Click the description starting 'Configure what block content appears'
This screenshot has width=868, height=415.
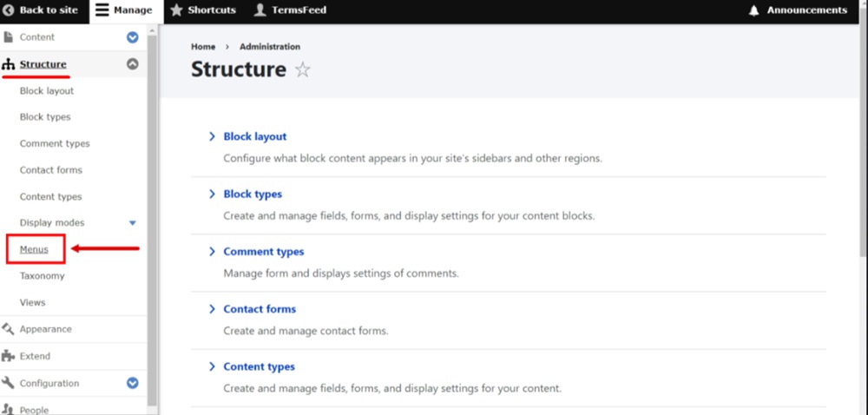(412, 158)
